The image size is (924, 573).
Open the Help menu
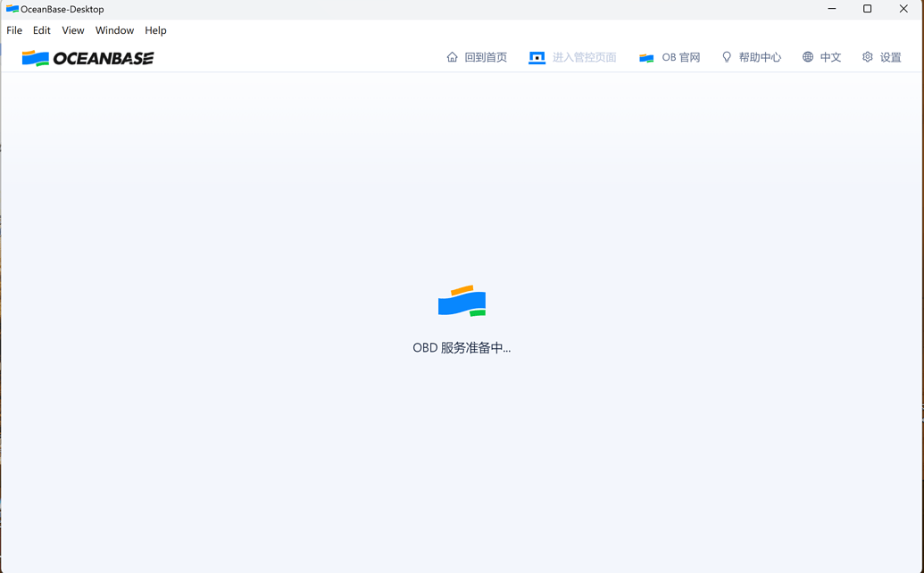point(155,29)
